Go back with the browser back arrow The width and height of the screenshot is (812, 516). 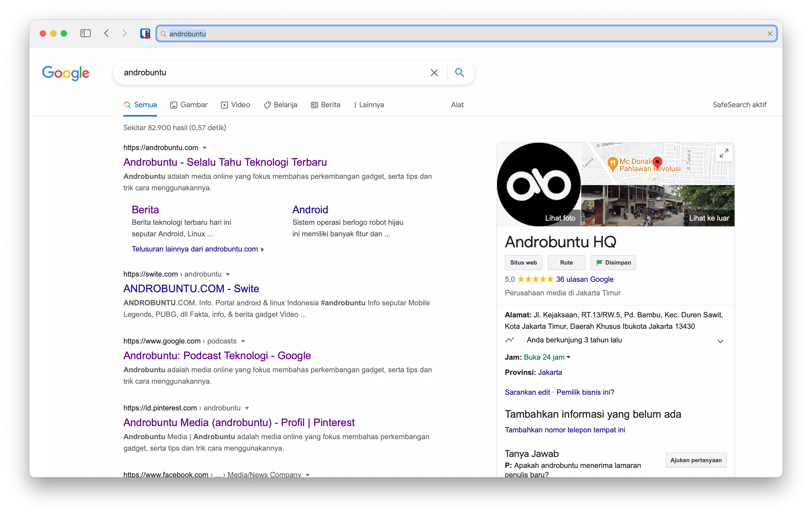click(x=106, y=33)
